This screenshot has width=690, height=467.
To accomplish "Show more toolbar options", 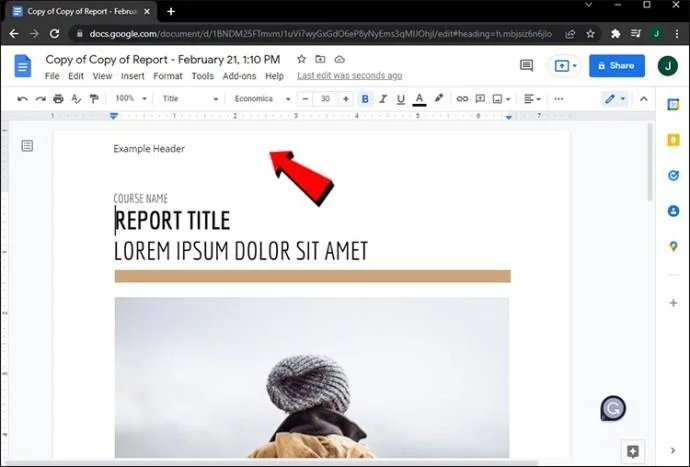I will 559,99.
